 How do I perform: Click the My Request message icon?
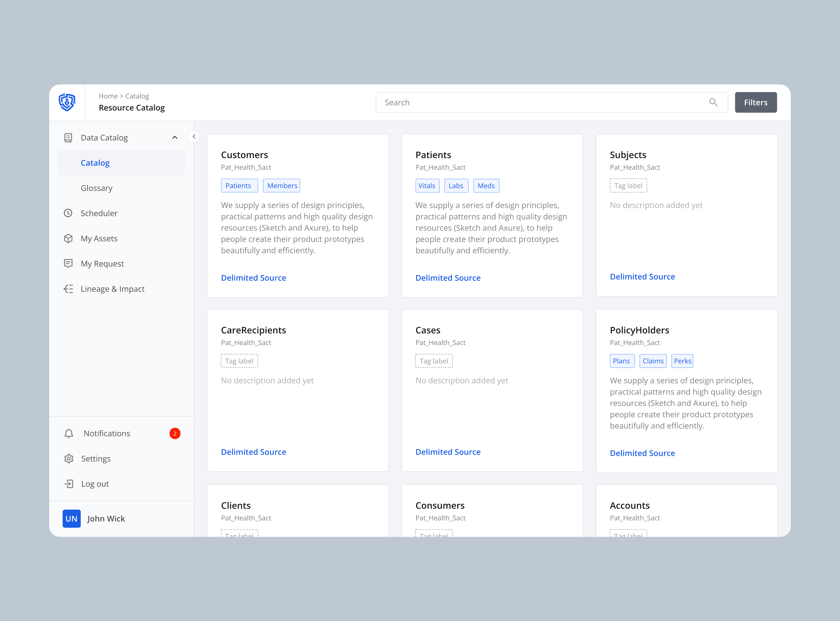click(68, 263)
